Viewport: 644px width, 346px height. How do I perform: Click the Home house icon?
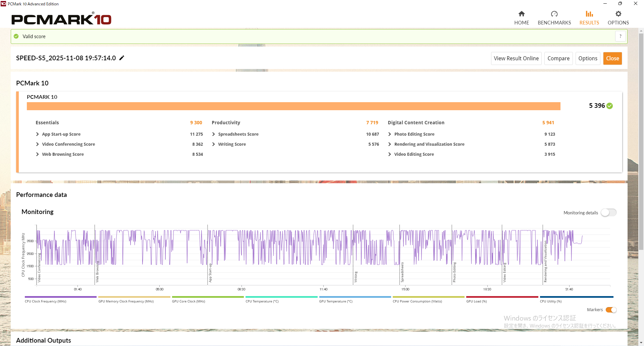point(521,14)
